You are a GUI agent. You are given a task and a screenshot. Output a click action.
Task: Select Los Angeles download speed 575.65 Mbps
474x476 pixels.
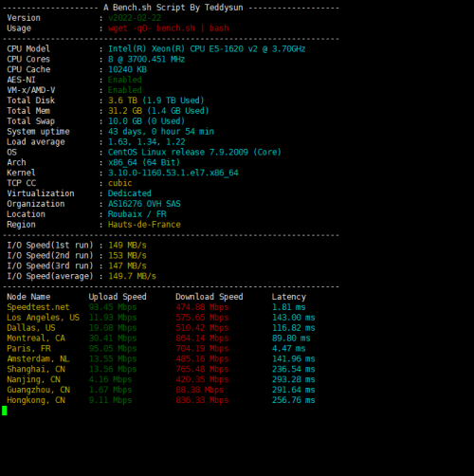[x=202, y=318]
